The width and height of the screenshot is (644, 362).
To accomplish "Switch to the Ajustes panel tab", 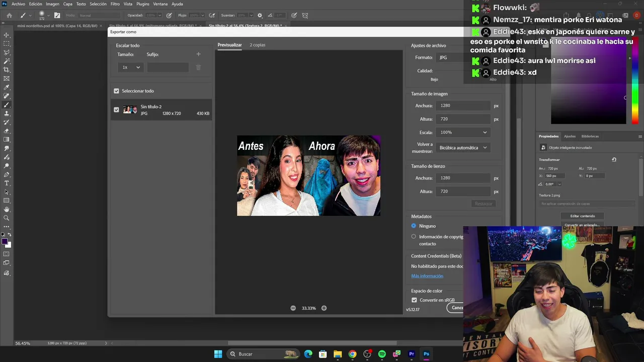I will point(570,136).
